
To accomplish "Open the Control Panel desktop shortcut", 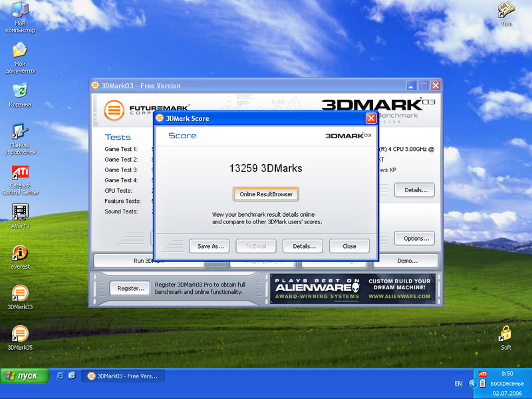I will pos(20,138).
